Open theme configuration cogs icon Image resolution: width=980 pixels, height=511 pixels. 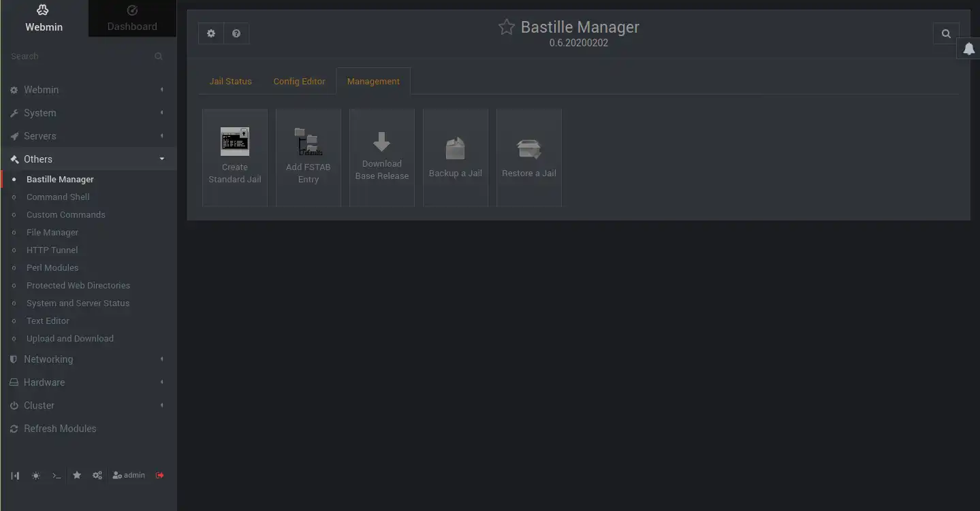click(97, 476)
